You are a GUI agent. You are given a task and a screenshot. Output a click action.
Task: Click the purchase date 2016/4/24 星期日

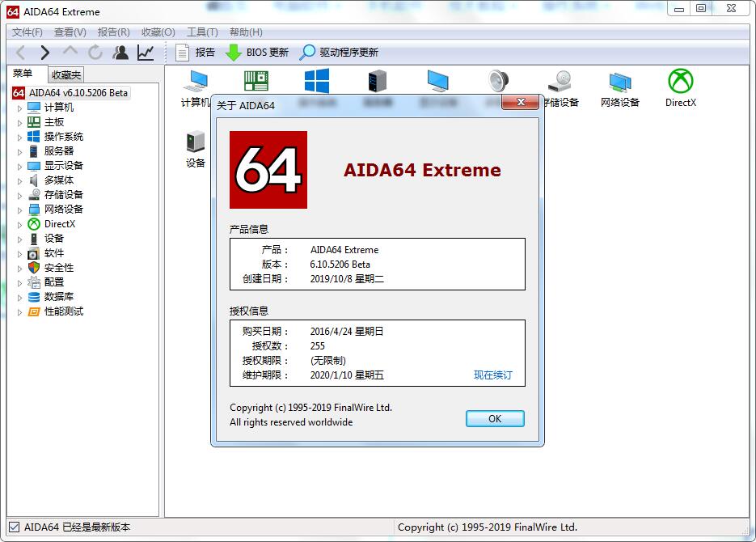(347, 332)
